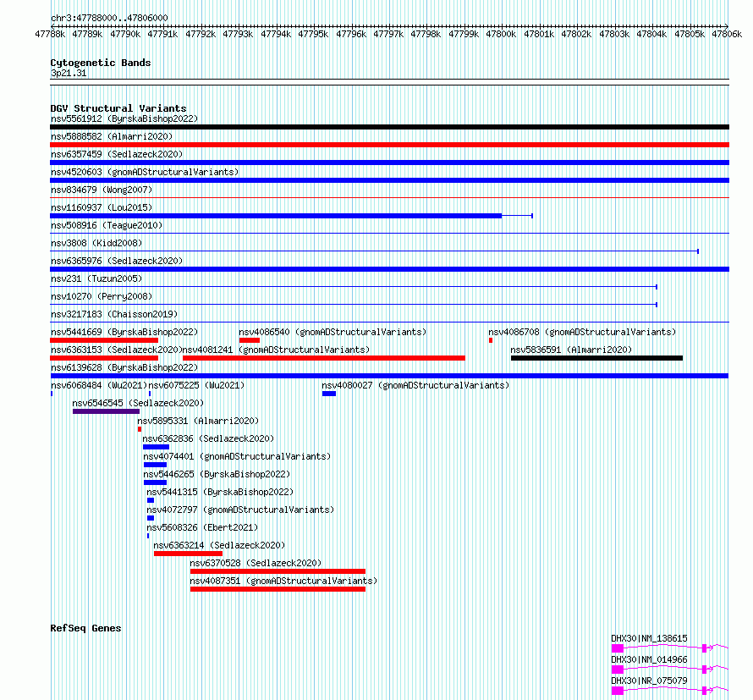Click nsv5446265 (ByrskaBishop2022) label
Image resolution: width=753 pixels, height=700 pixels.
(x=217, y=474)
